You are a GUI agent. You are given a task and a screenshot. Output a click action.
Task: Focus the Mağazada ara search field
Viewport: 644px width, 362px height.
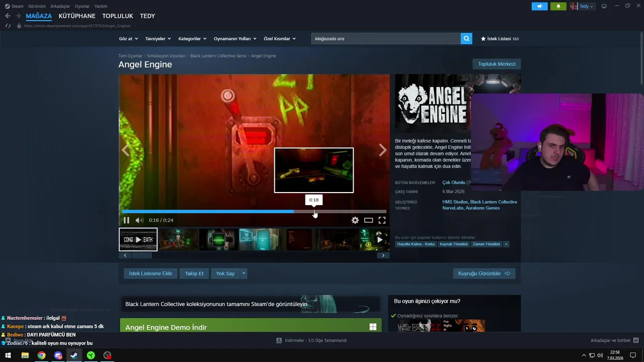coord(386,39)
